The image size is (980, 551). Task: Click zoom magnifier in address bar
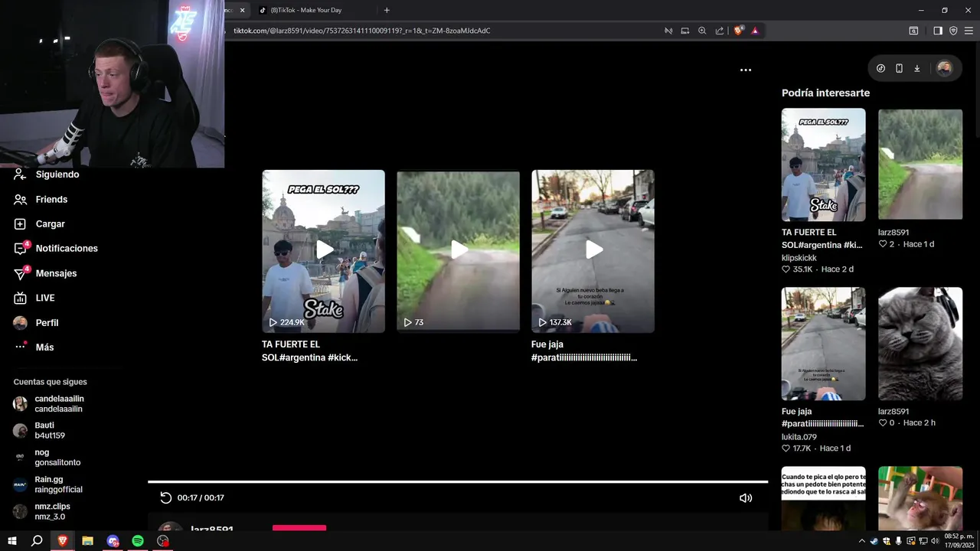702,31
